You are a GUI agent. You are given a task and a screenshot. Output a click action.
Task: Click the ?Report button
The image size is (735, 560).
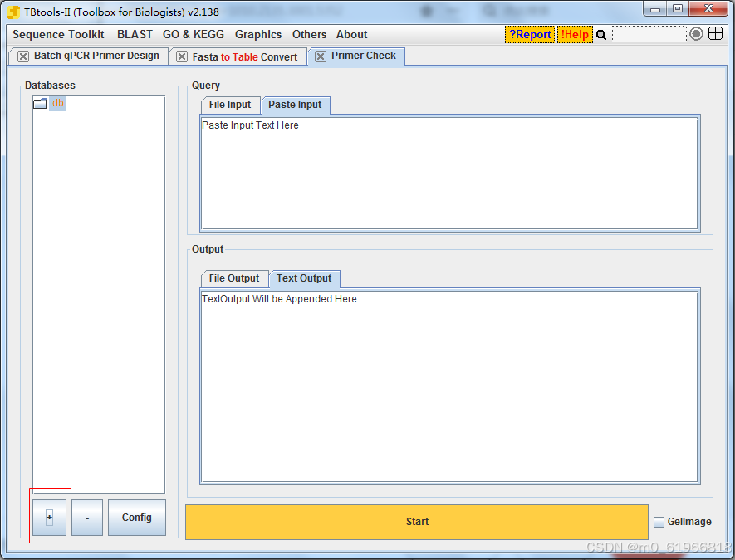coord(530,35)
